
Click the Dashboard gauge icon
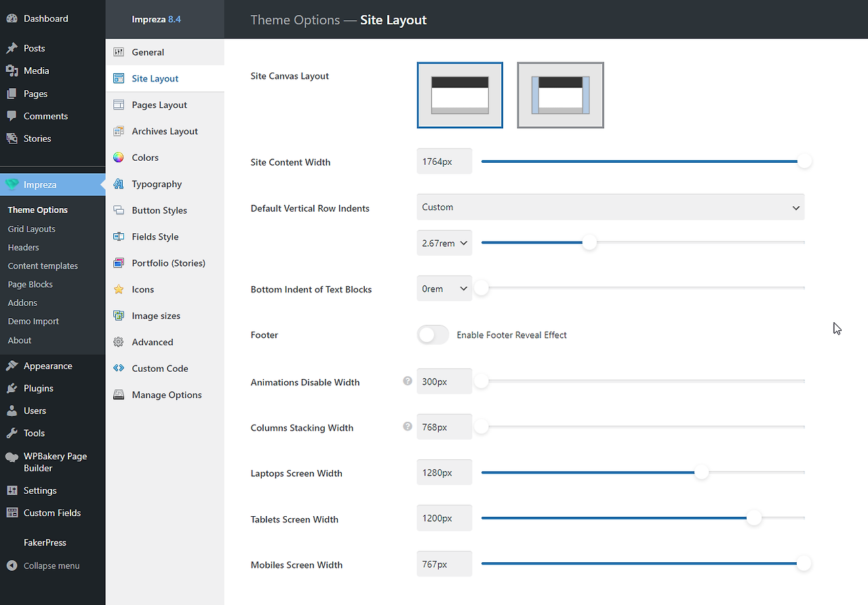(x=12, y=19)
